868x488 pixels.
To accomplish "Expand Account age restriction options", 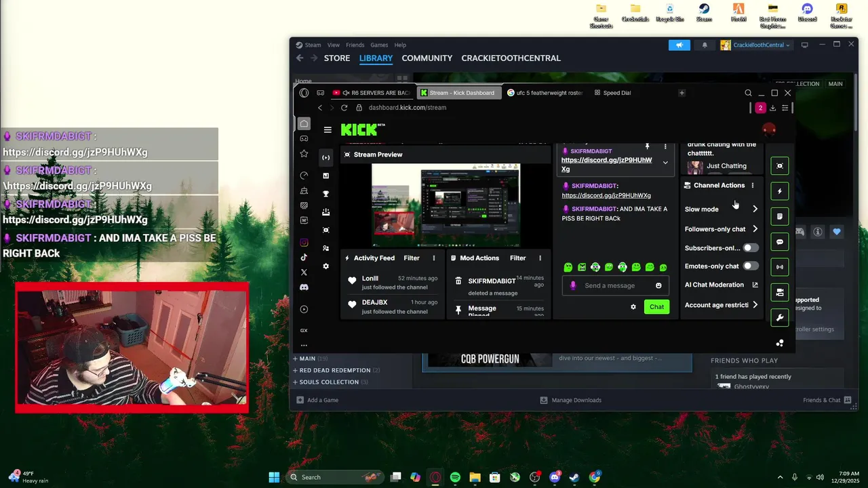I will tap(755, 305).
